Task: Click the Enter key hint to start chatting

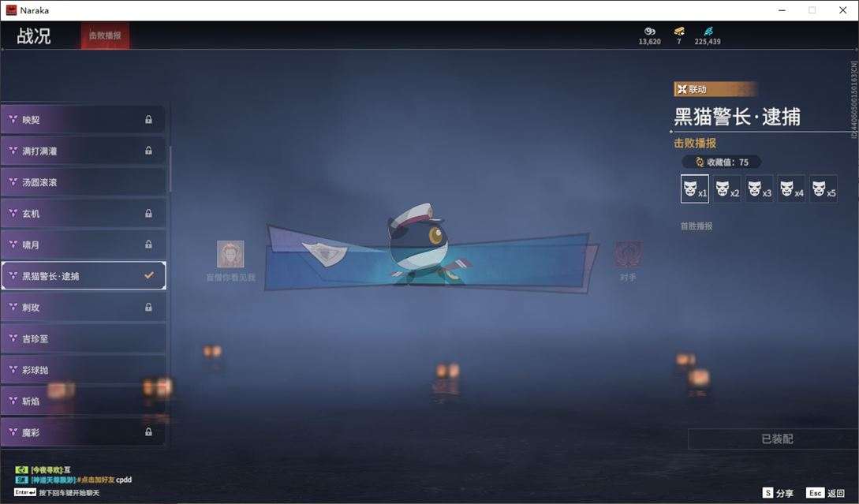Action: tap(25, 492)
